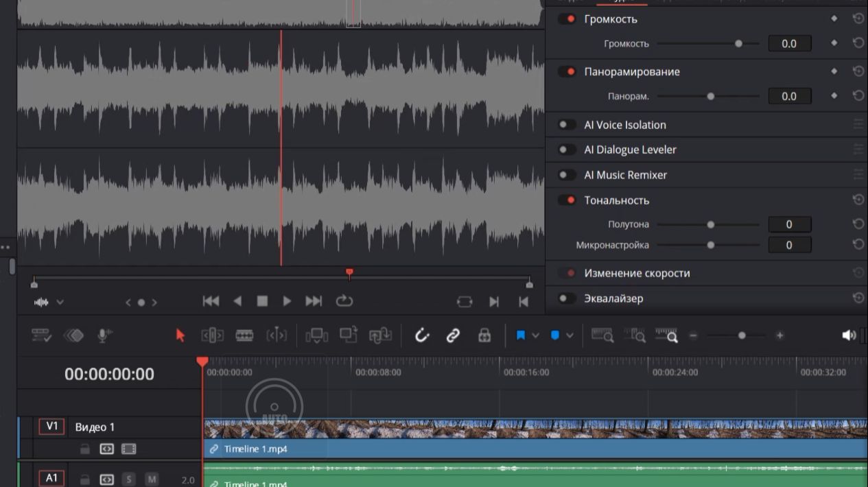Click the Панорам. pan slider handle
The height and width of the screenshot is (487, 868).
711,96
